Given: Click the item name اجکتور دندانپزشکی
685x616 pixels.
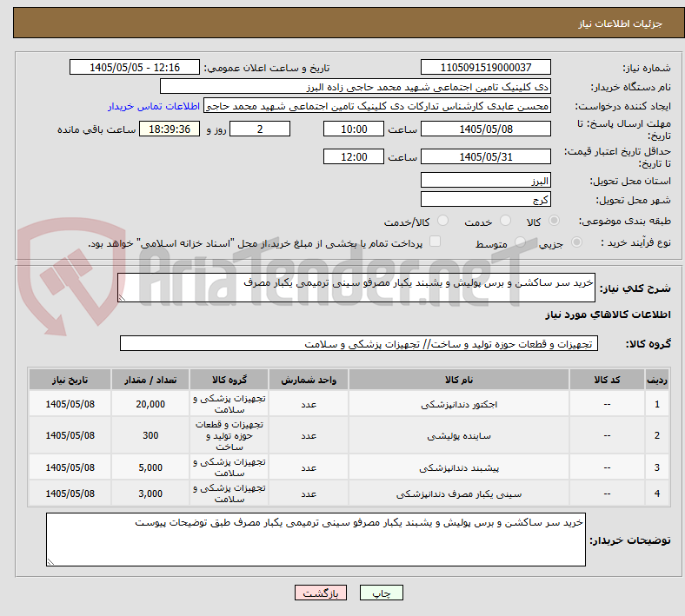Looking at the screenshot, I should pyautogui.click(x=459, y=405).
